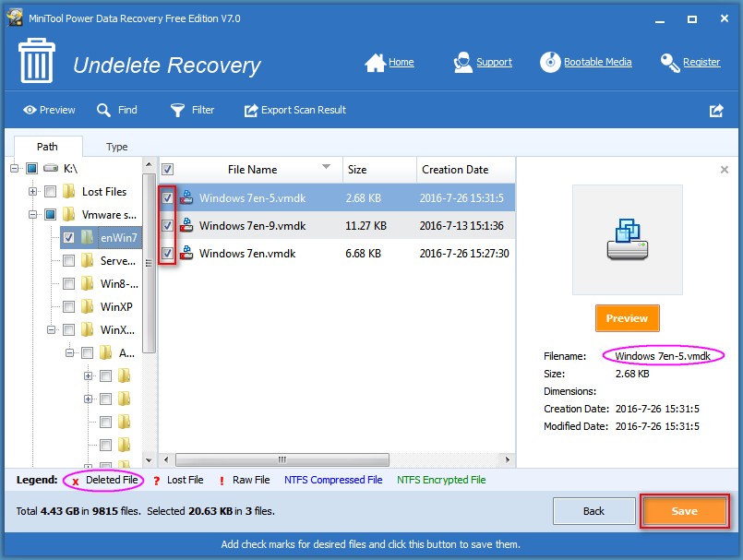Screen dimensions: 743x560
Task: Click the Deleted File red x legend icon
Action: point(75,482)
